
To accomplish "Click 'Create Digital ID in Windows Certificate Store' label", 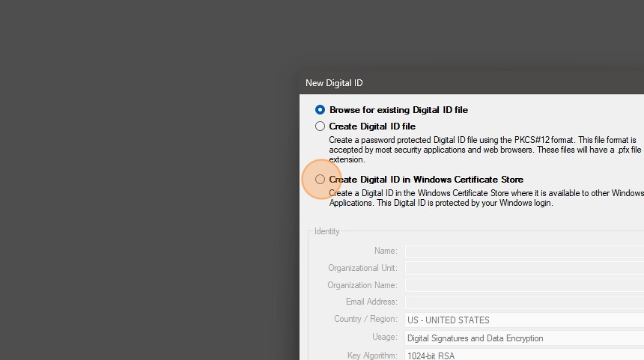I will (426, 180).
